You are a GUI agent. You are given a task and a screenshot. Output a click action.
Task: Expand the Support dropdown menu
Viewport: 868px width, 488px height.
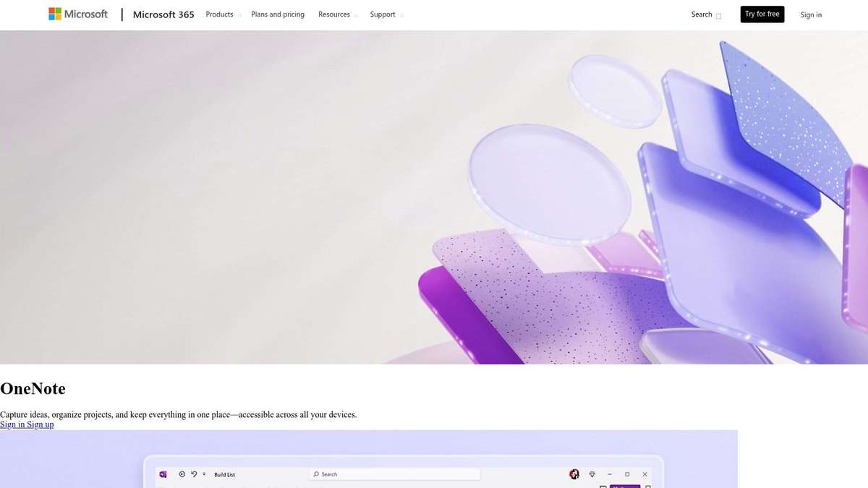383,14
